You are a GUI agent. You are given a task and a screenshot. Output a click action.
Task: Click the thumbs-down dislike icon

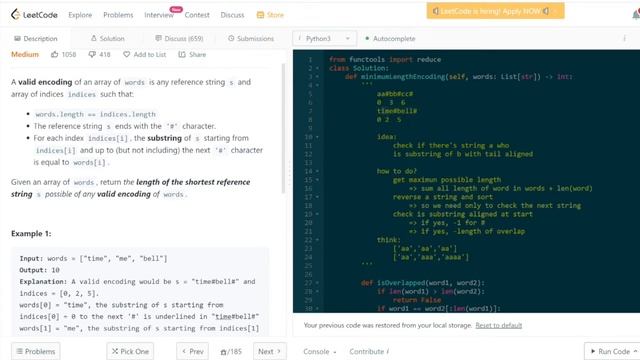92,54
